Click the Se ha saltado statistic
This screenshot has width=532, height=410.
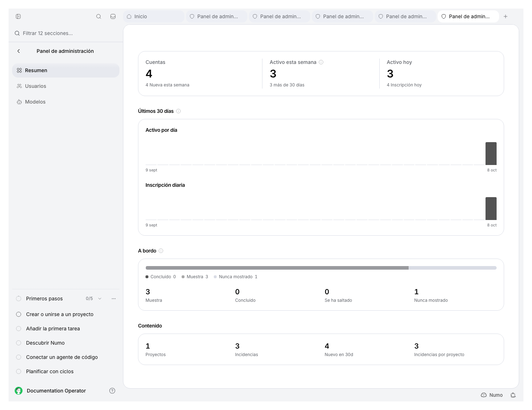click(x=338, y=295)
